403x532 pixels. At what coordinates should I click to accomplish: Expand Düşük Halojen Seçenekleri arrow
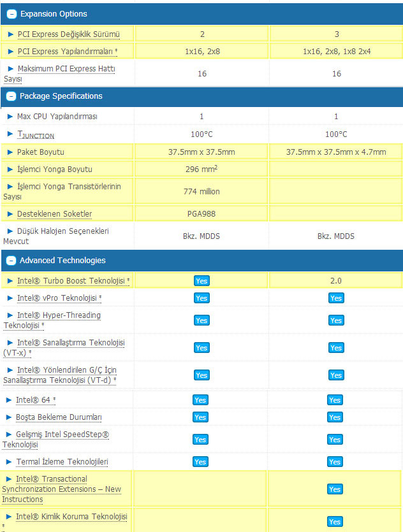click(10, 231)
